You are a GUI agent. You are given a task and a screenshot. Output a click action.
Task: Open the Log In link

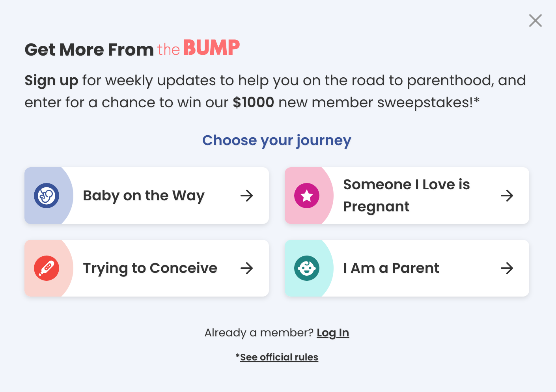pos(333,333)
